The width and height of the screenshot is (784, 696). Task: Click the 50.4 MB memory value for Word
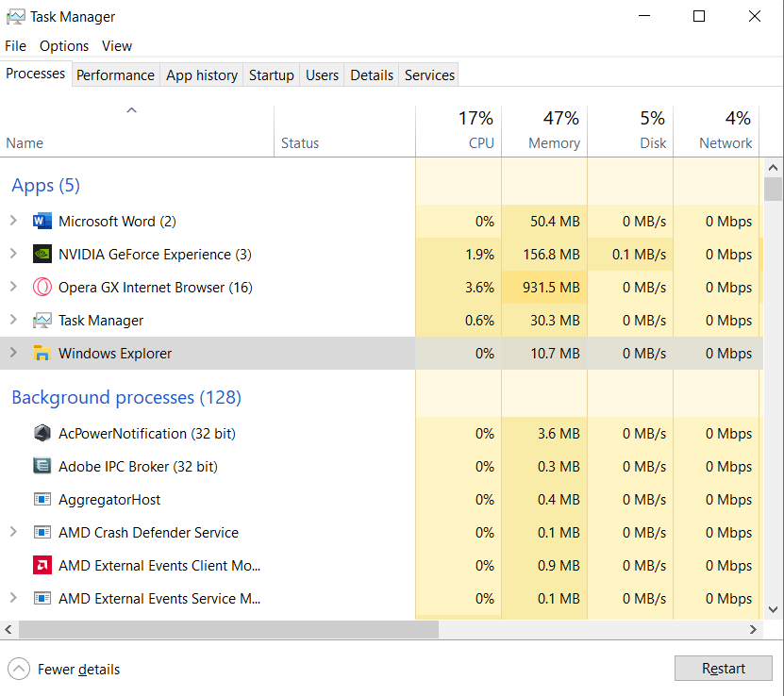555,222
